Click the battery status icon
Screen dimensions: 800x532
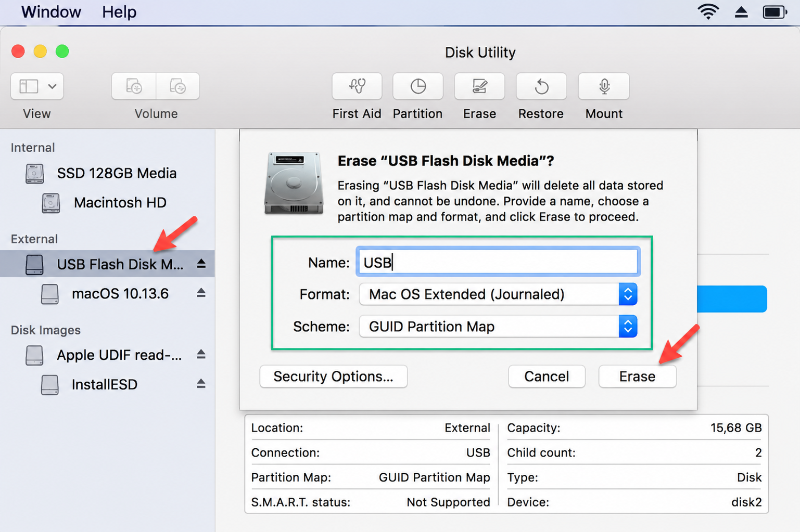coord(775,12)
